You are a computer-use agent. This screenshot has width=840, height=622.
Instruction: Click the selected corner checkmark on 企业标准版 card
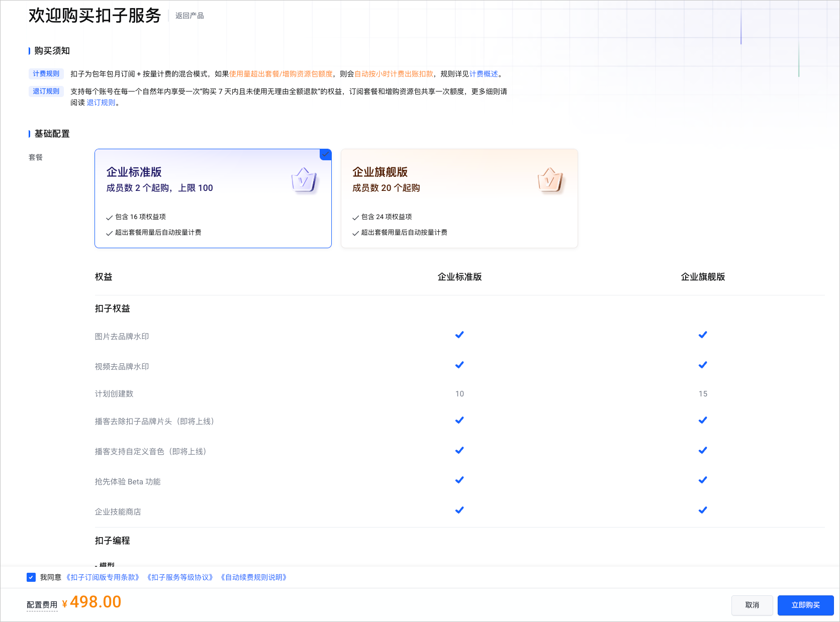click(x=326, y=154)
